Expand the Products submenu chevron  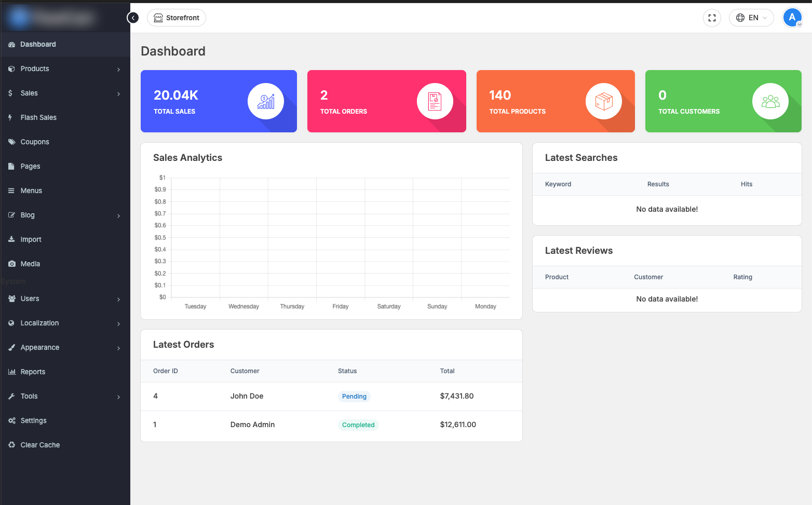[x=119, y=69]
